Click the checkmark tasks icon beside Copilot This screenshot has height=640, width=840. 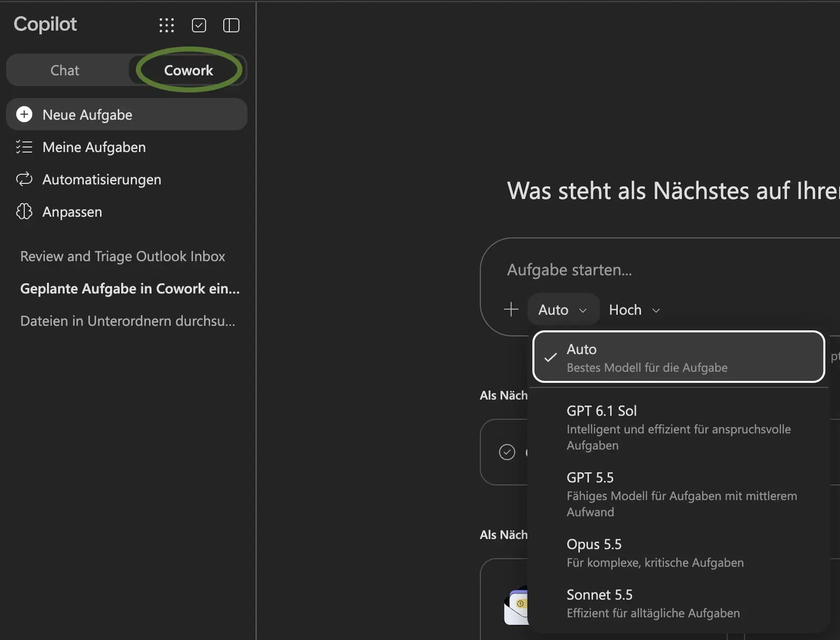point(199,25)
